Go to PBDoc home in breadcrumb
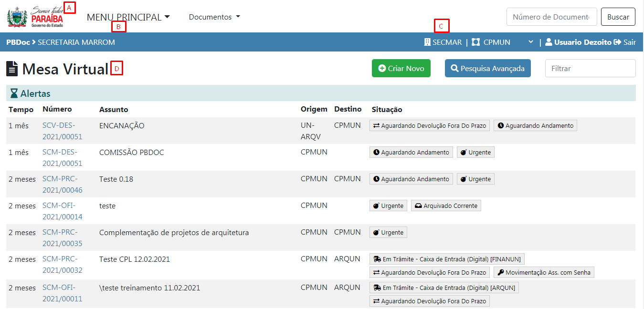Image resolution: width=644 pixels, height=309 pixels. [18, 42]
